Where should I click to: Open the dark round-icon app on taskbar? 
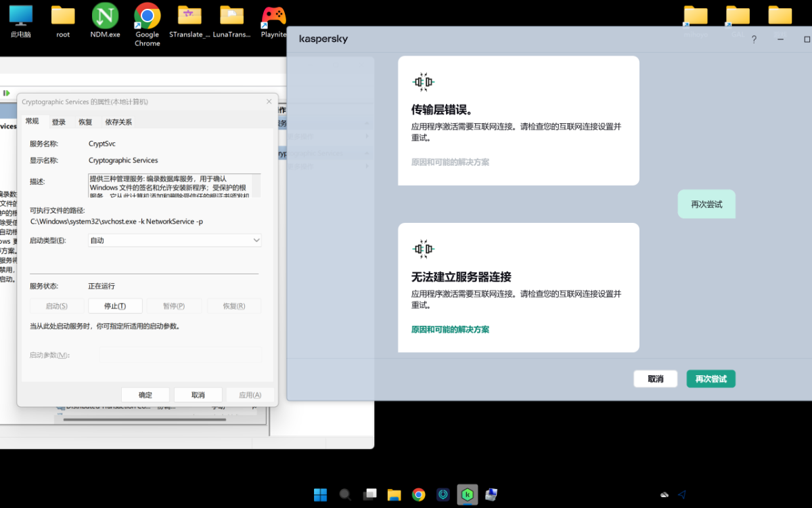(443, 494)
